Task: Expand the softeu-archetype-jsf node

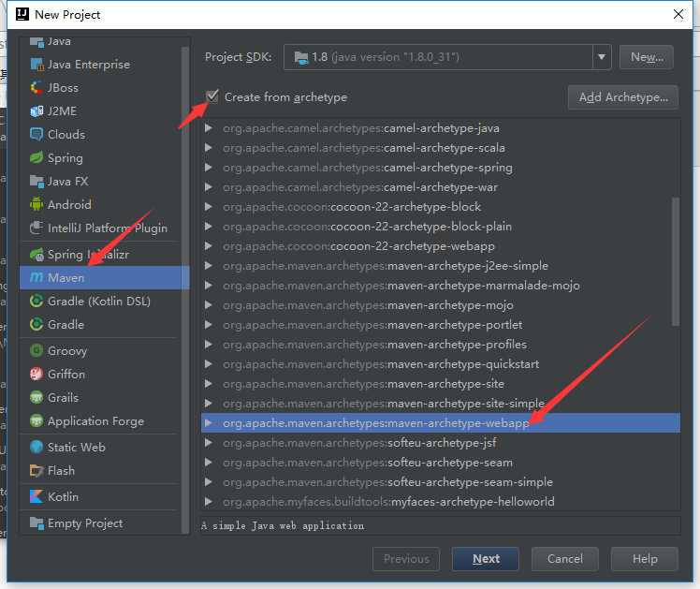Action: point(208,443)
